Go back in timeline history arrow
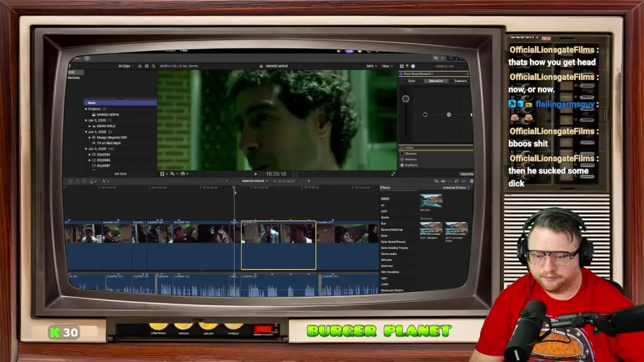This screenshot has width=644, height=362. 226,181
